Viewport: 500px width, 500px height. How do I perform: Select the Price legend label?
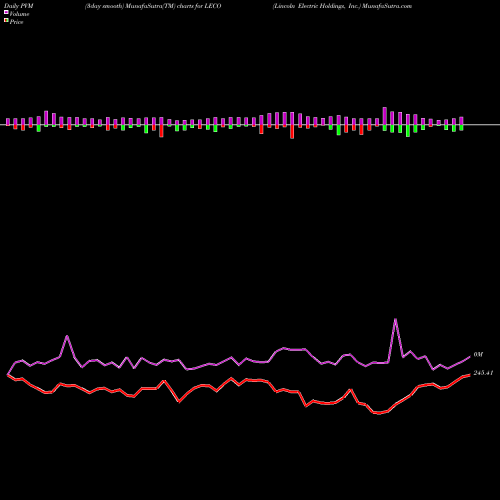click(16, 22)
